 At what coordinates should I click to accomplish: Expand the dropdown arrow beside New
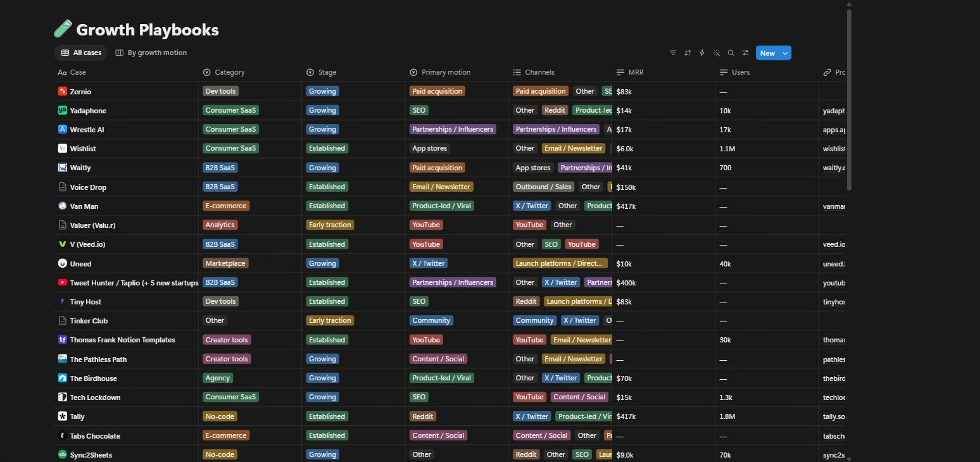click(x=785, y=53)
